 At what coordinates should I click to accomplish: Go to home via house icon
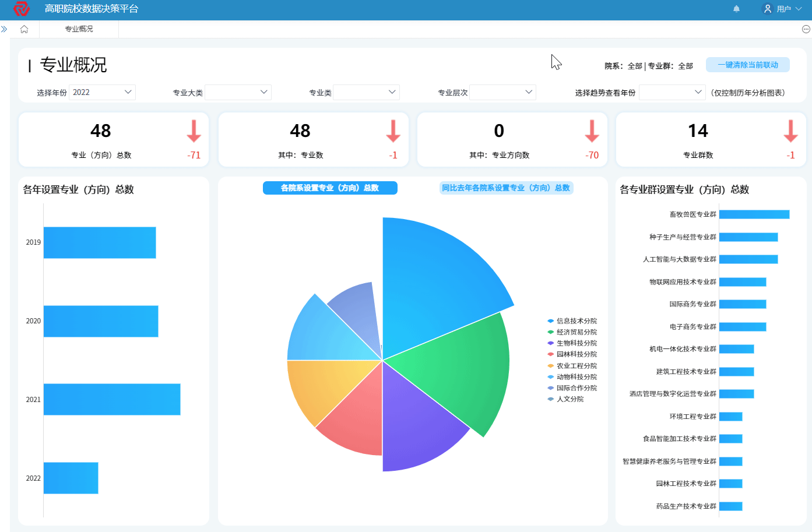point(24,29)
